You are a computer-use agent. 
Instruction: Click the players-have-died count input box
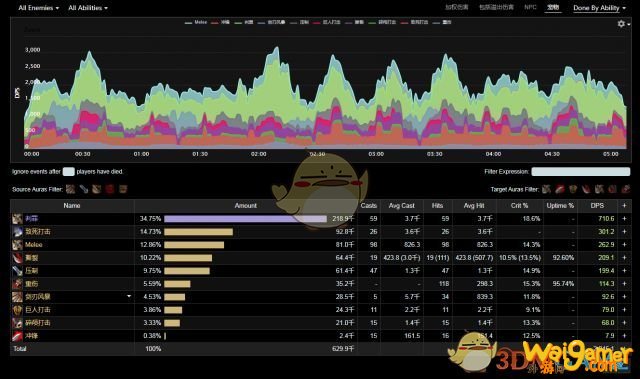pos(68,172)
